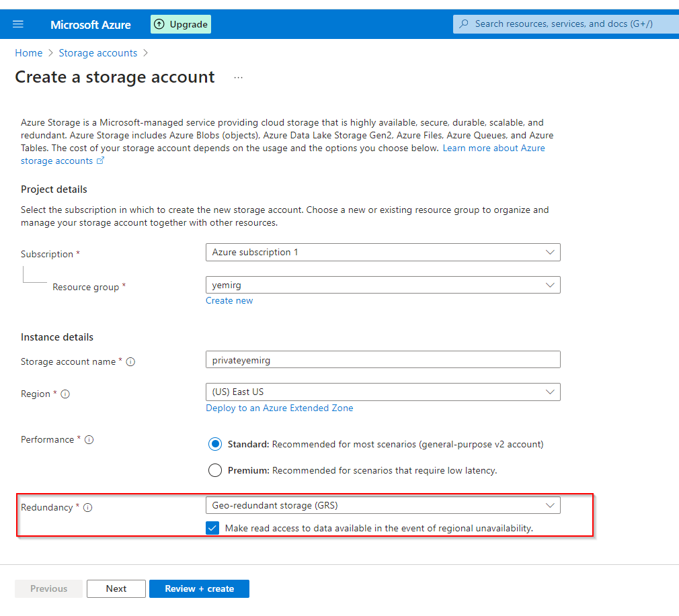Open the ellipsis more options menu
The width and height of the screenshot is (679, 616).
[x=238, y=78]
